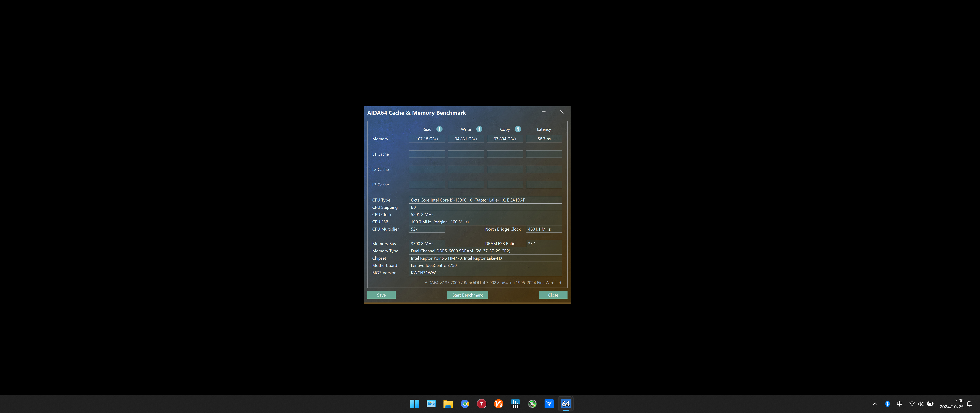Click the battery charging tray icon
This screenshot has height=413, width=980.
point(930,404)
